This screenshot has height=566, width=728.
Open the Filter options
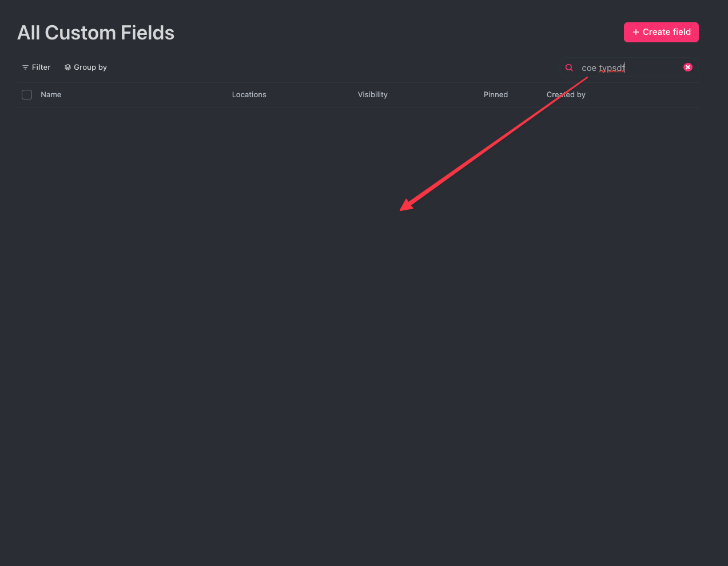(x=36, y=67)
